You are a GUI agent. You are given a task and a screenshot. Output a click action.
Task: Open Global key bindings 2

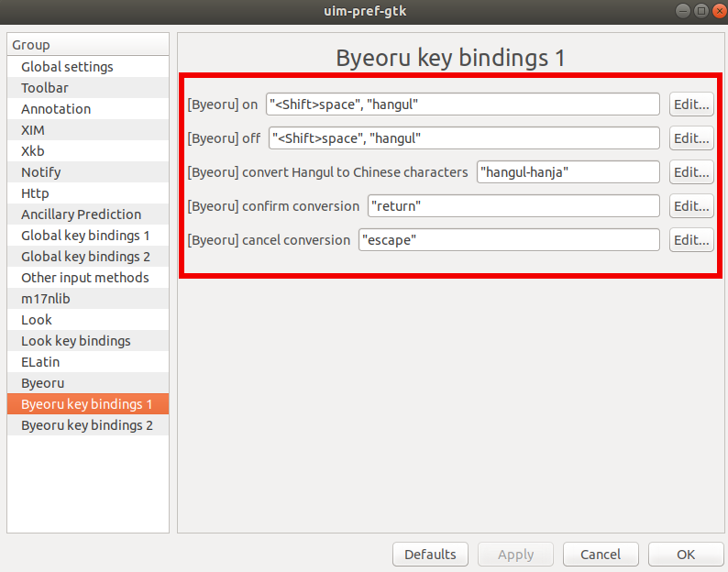tap(88, 257)
